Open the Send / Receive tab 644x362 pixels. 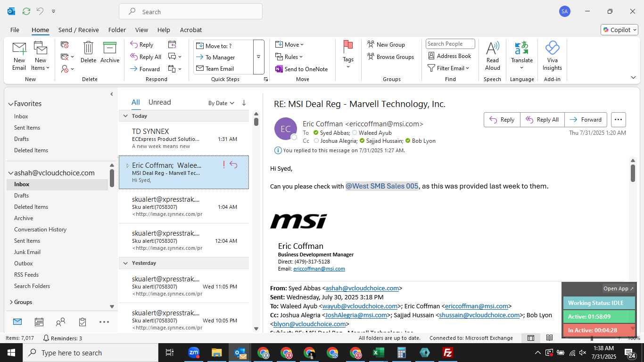(79, 30)
